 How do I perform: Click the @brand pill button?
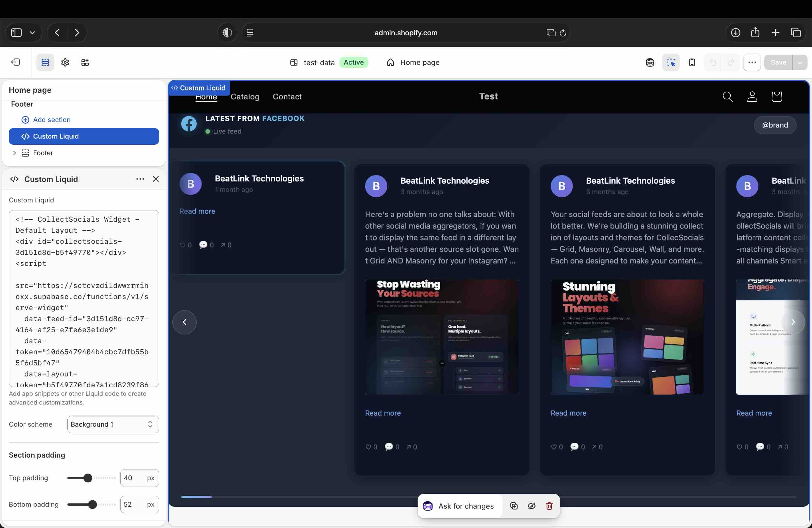(775, 125)
